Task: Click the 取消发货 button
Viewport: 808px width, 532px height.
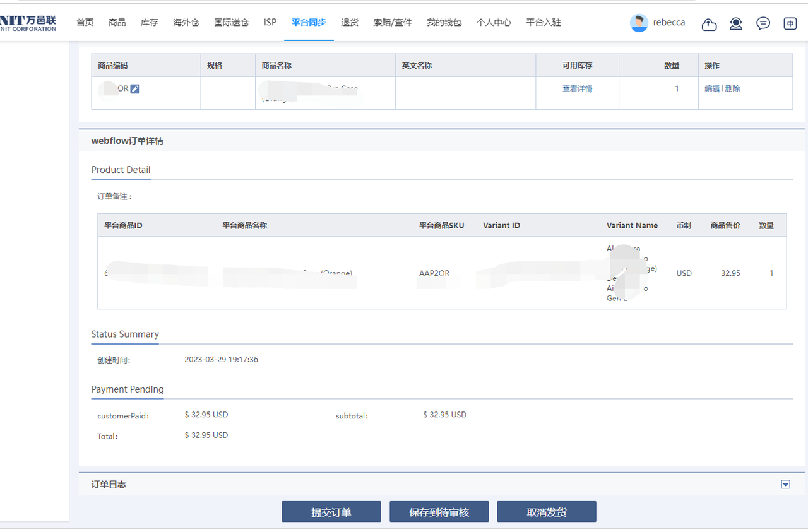Action: (547, 512)
